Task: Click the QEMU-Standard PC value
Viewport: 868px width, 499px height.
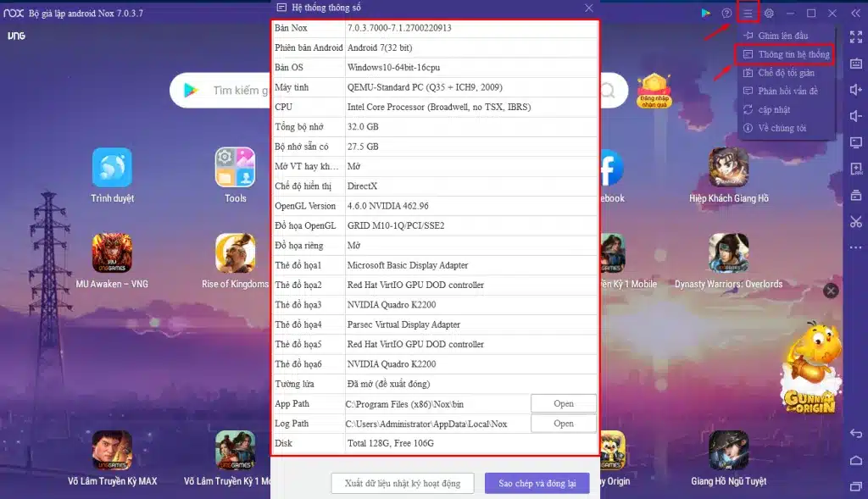Action: pyautogui.click(x=425, y=87)
